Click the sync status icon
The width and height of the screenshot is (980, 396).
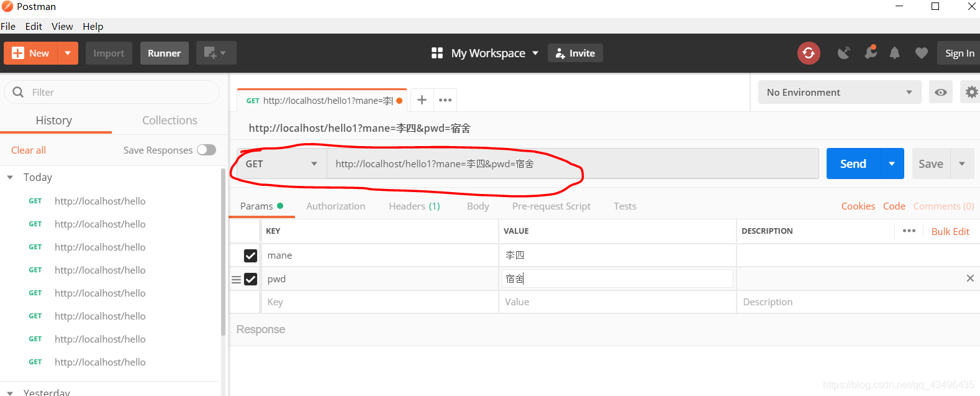(x=809, y=53)
